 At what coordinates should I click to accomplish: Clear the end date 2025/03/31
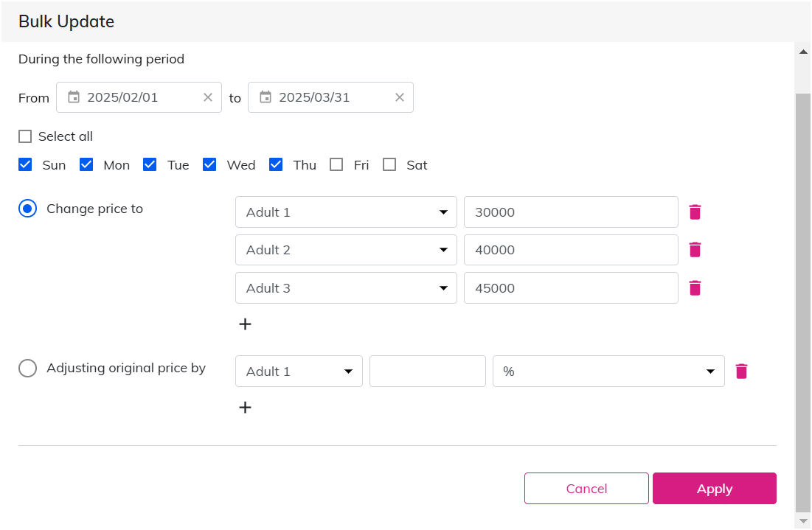pyautogui.click(x=399, y=97)
